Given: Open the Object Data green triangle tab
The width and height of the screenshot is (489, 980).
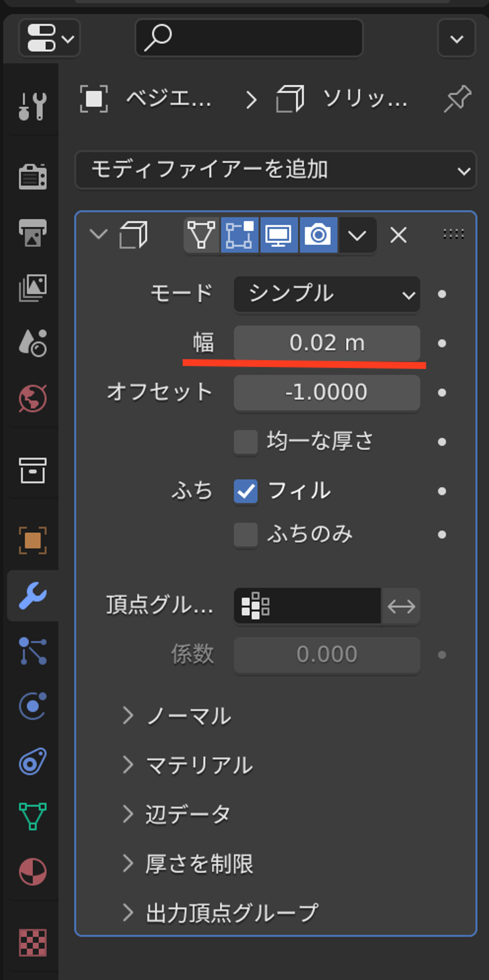Looking at the screenshot, I should pos(33,816).
